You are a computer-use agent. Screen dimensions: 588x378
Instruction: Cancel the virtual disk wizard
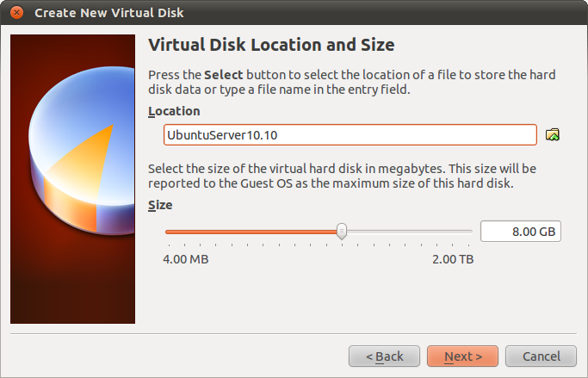(540, 356)
